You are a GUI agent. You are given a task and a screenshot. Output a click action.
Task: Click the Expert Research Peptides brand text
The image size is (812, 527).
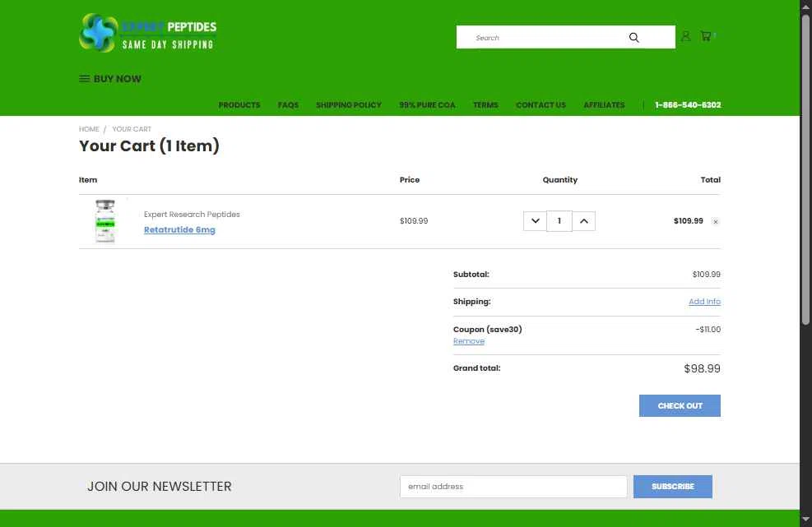tap(192, 215)
